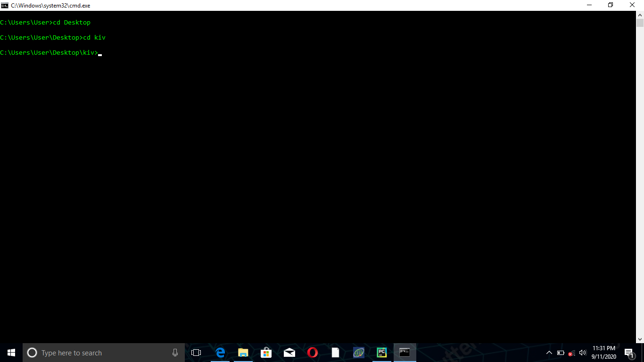
Task: Open the globe-icon internet app
Action: 358,352
